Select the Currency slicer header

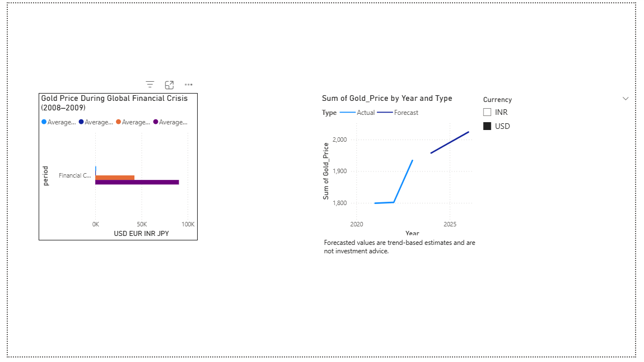(497, 100)
